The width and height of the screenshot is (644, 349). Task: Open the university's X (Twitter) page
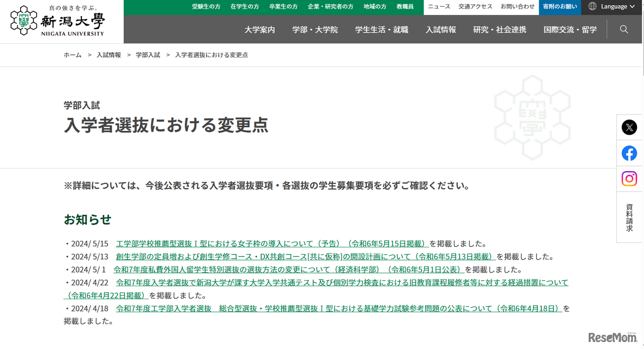(x=629, y=127)
